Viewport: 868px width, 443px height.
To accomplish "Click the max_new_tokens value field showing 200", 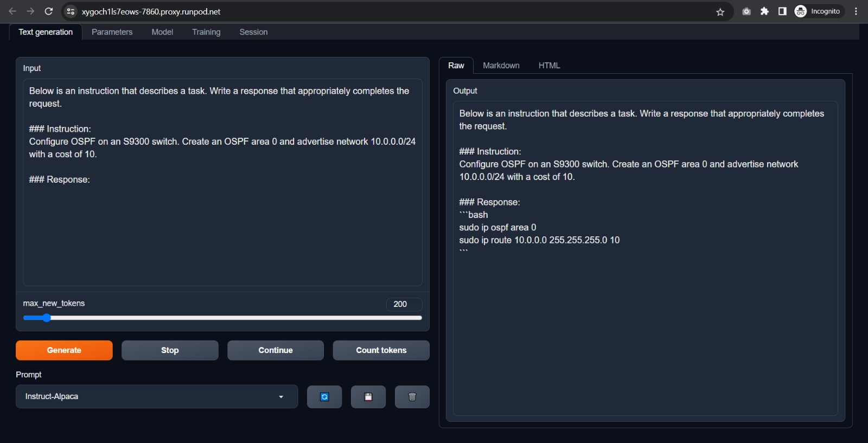I will pyautogui.click(x=404, y=304).
